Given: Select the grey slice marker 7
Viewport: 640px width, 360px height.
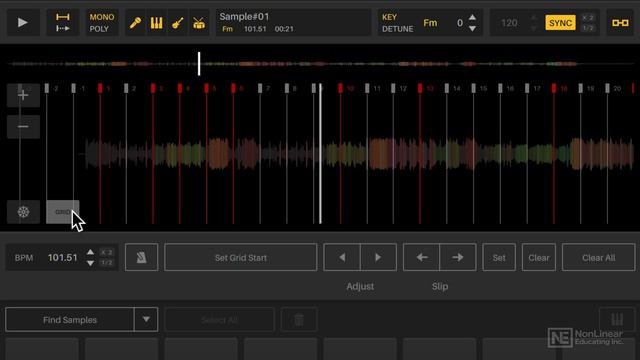Looking at the screenshot, I should (260, 88).
